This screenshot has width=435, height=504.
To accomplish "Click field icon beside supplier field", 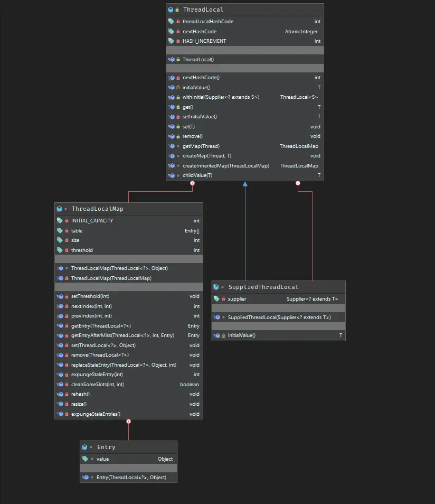I will point(216,299).
